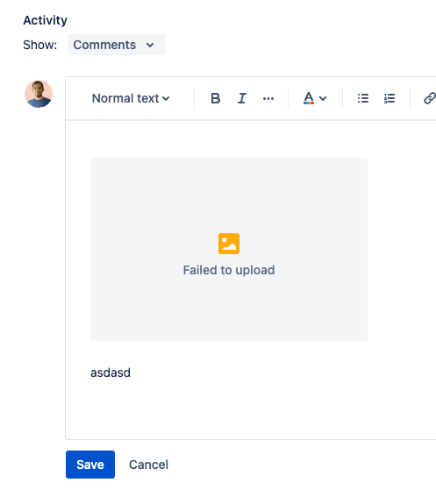Click the text color A icon
Screen dimensions: 436x504
309,98
